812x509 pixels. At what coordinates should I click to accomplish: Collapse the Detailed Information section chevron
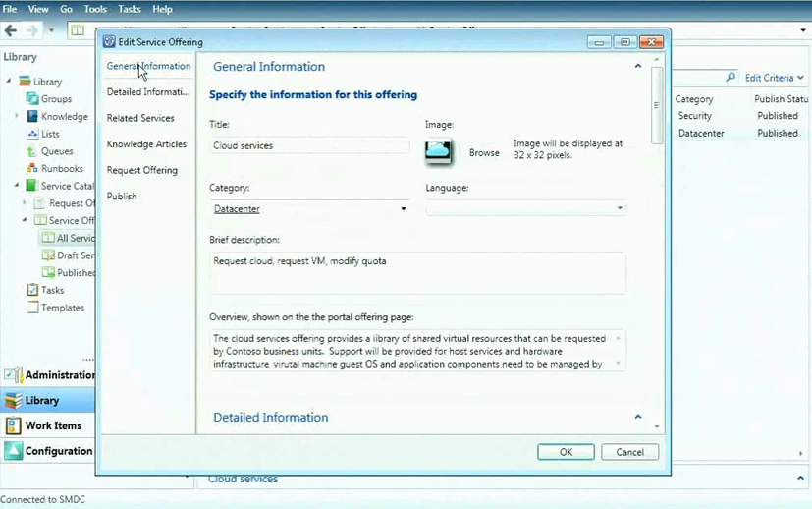pyautogui.click(x=637, y=417)
